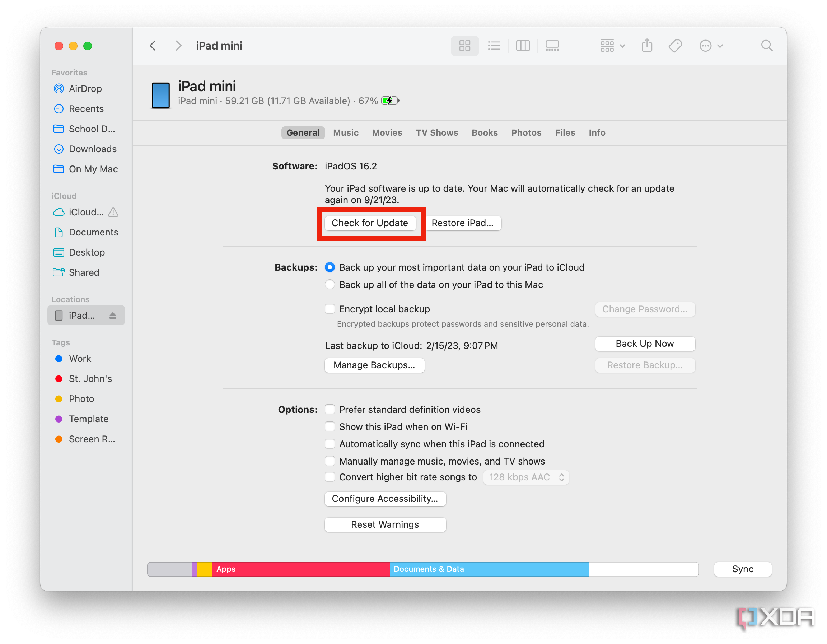Open the More actions ellipsis menu
The height and width of the screenshot is (644, 827).
(711, 46)
